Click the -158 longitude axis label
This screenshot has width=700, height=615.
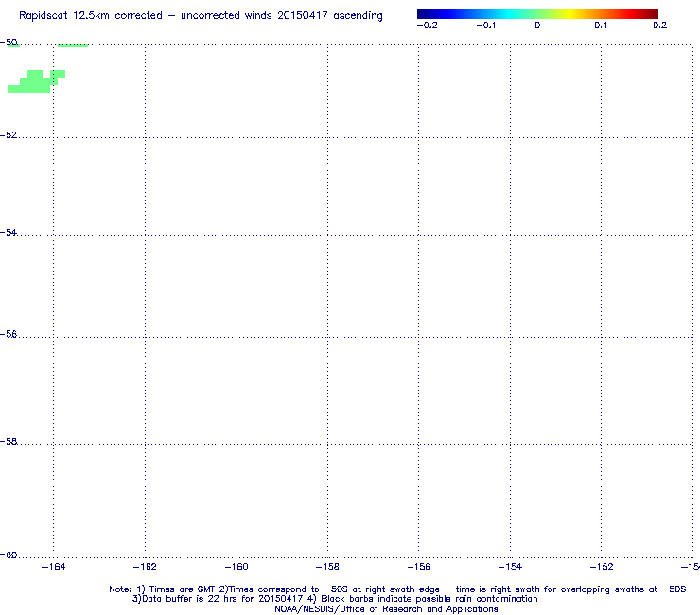click(327, 567)
